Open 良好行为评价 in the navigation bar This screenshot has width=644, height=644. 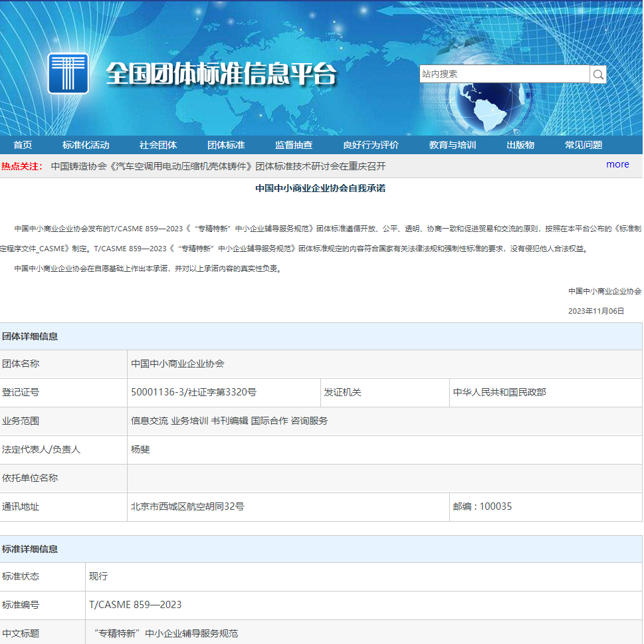[370, 145]
